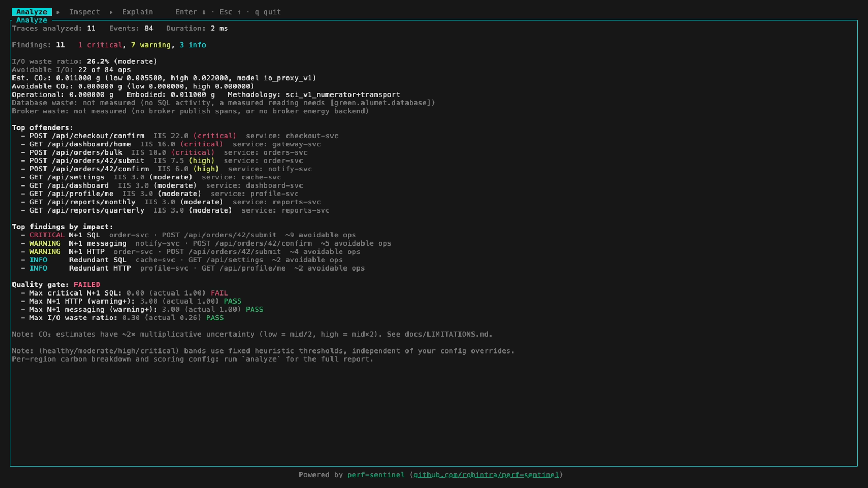
Task: Select GET /api/reports/quarterly offender row
Action: [x=175, y=210]
